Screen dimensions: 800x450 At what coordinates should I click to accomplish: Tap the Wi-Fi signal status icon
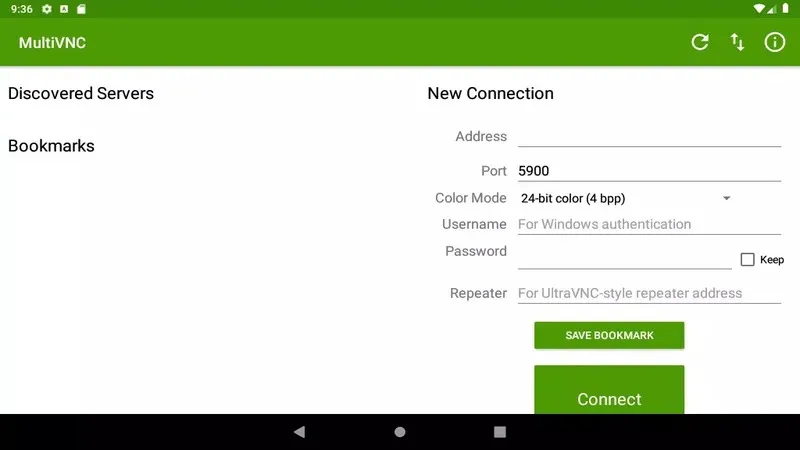click(759, 9)
